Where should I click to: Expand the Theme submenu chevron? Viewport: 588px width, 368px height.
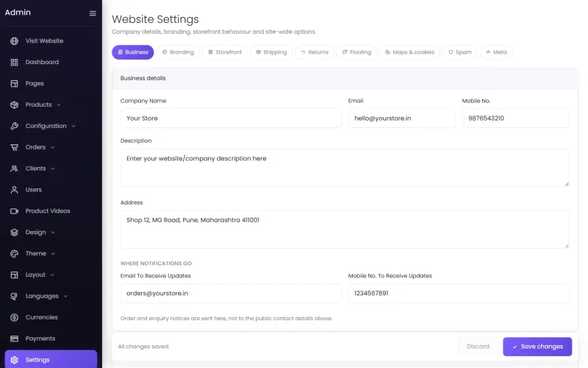point(53,254)
